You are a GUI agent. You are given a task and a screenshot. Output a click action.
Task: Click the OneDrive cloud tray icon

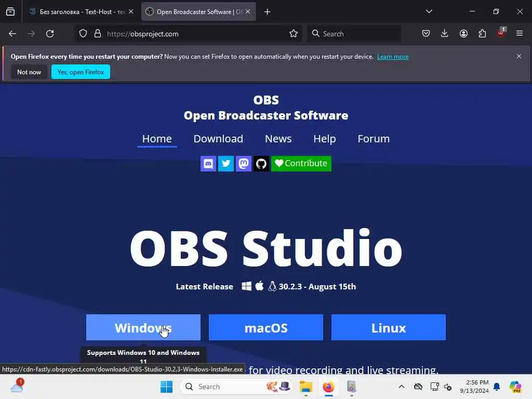coord(418,387)
